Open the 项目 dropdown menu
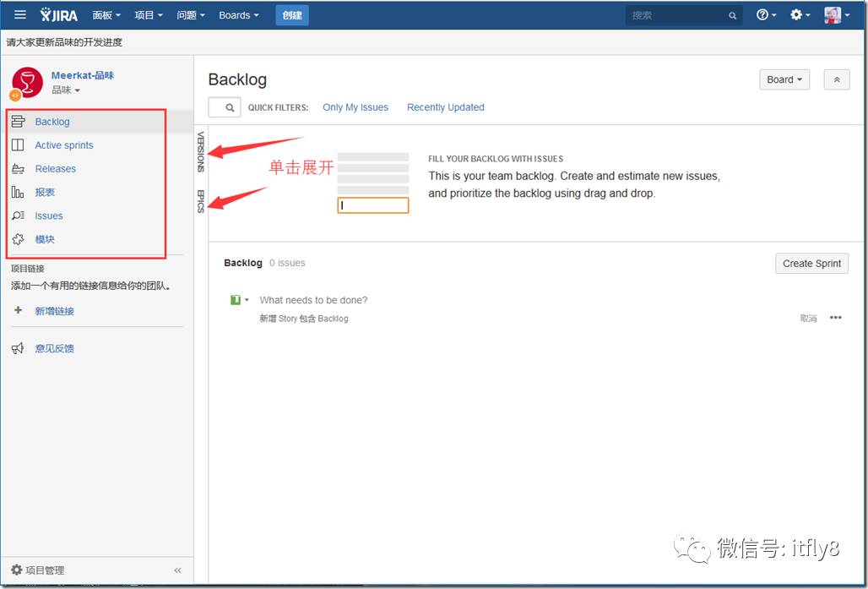 (x=149, y=15)
